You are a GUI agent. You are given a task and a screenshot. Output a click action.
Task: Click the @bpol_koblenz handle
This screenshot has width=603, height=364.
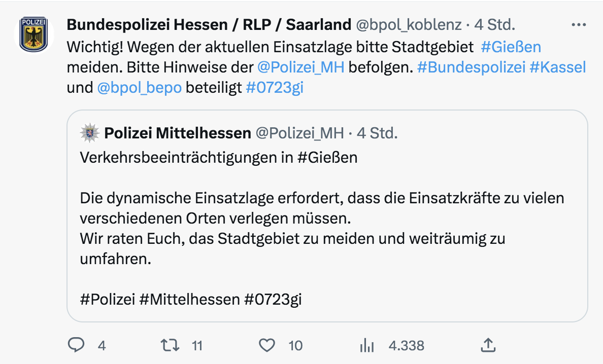pyautogui.click(x=408, y=24)
